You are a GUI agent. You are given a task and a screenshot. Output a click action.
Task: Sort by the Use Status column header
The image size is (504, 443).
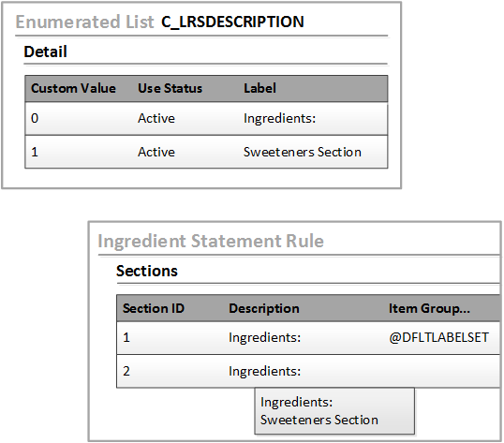pyautogui.click(x=170, y=88)
